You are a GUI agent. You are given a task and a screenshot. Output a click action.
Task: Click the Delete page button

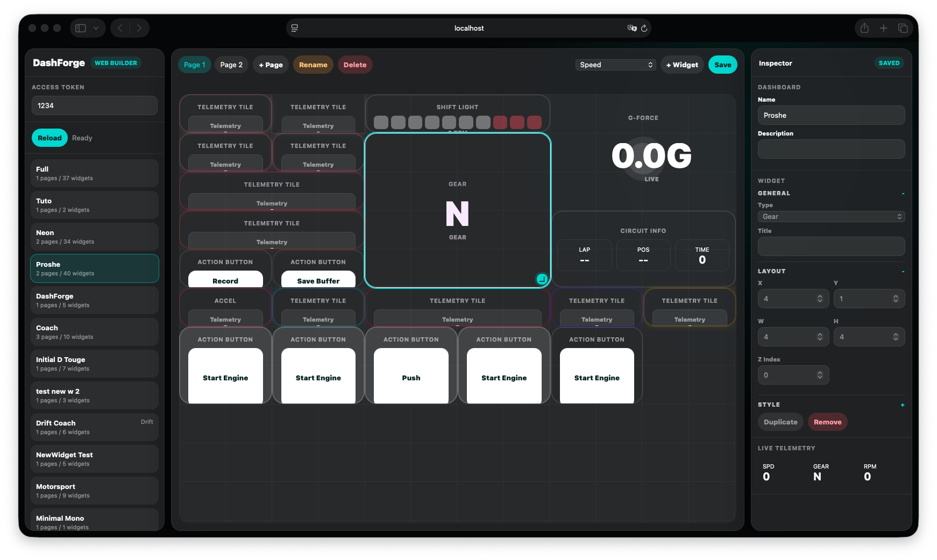[x=355, y=65]
